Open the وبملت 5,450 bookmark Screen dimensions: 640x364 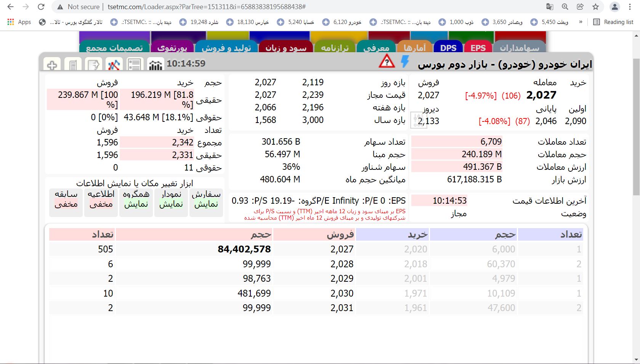(x=549, y=22)
